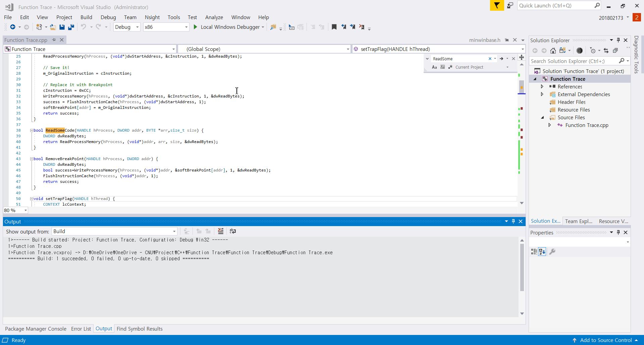Open the Find in Files toolbar icon
Screen dimensions: 644x345
(x=273, y=27)
